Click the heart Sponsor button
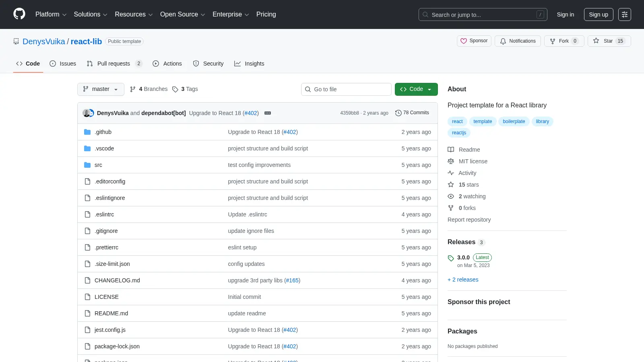The width and height of the screenshot is (644, 362). coord(474,41)
